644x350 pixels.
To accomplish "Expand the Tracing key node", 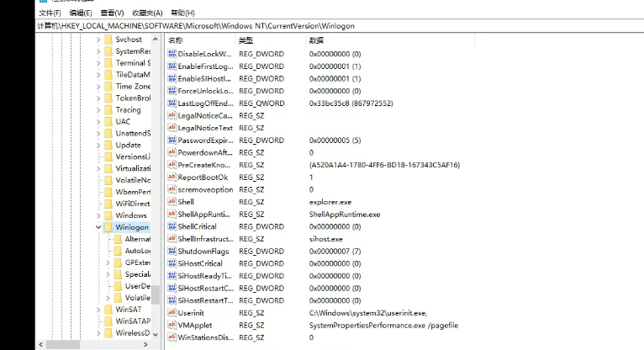I will [x=98, y=110].
